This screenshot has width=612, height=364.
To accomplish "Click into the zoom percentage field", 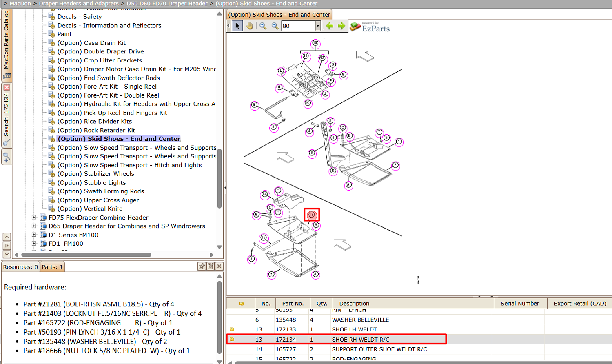I will coord(298,26).
